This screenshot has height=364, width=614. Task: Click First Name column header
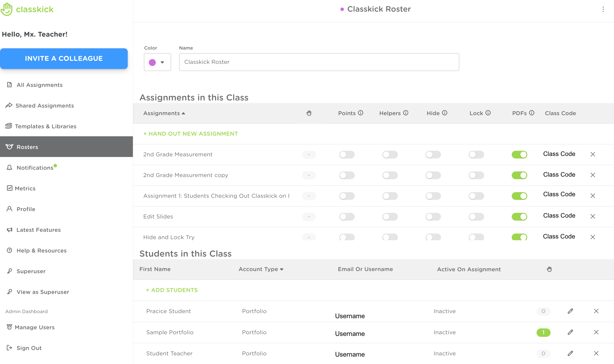pyautogui.click(x=155, y=269)
